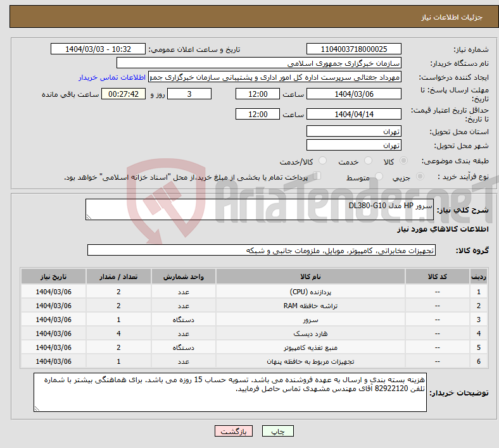Click the response deadline date 1404/03/06 field

pyautogui.click(x=353, y=94)
